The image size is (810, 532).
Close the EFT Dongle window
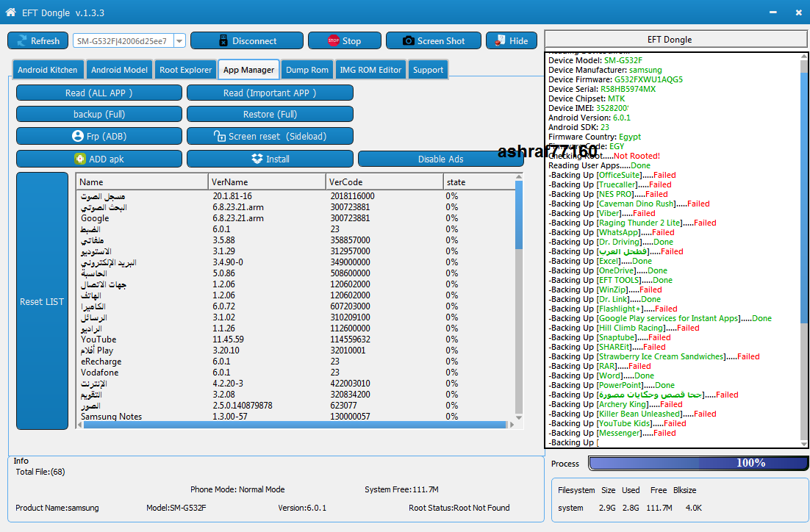pyautogui.click(x=799, y=12)
